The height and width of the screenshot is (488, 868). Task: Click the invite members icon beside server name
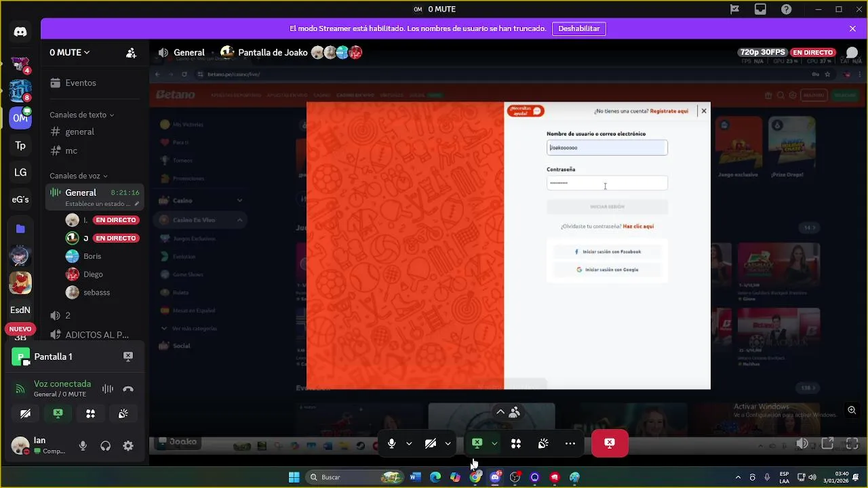[x=131, y=53]
